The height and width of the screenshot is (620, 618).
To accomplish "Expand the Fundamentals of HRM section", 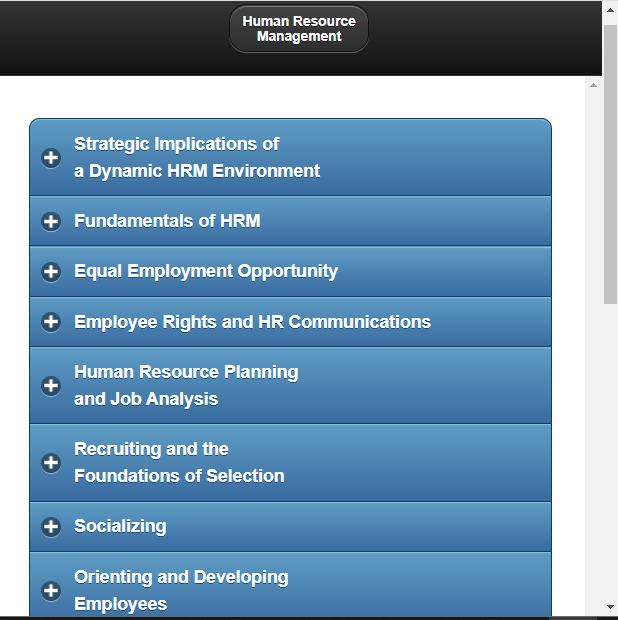I will click(x=167, y=221).
